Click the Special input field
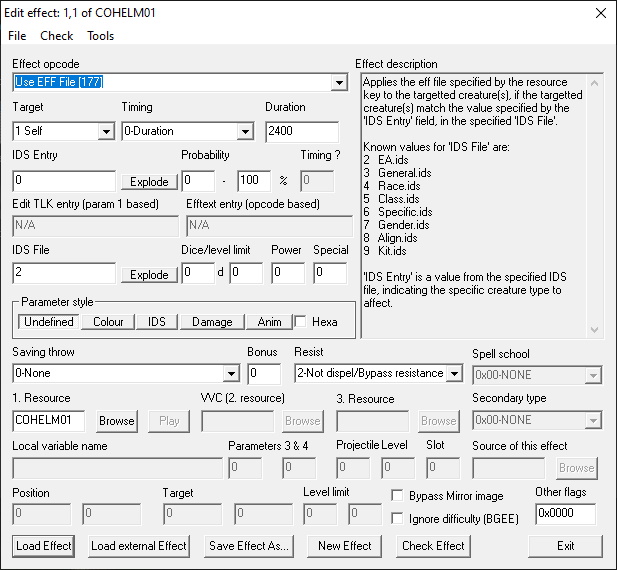Image resolution: width=617 pixels, height=570 pixels. 330,273
